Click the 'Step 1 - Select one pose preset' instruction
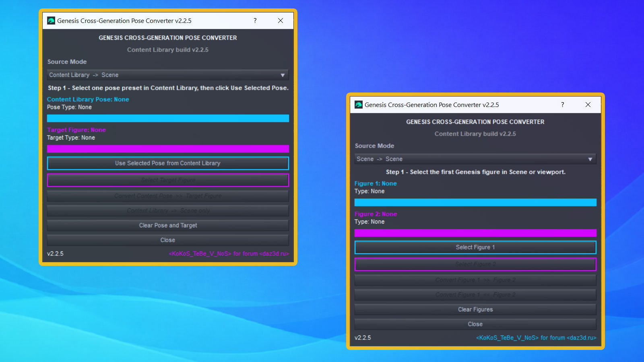Screen dimensions: 644x362 click(x=168, y=88)
